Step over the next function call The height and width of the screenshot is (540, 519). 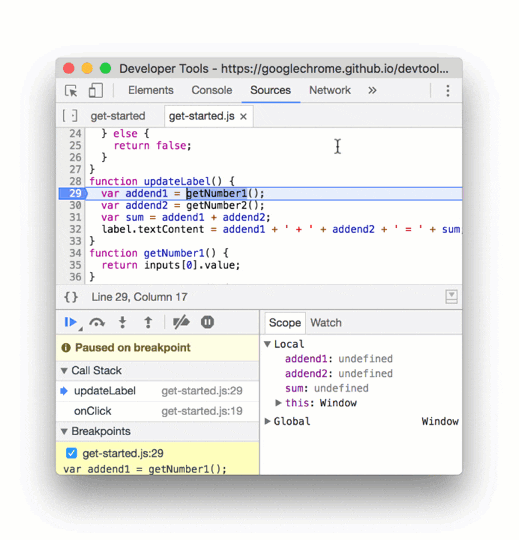[x=97, y=322]
